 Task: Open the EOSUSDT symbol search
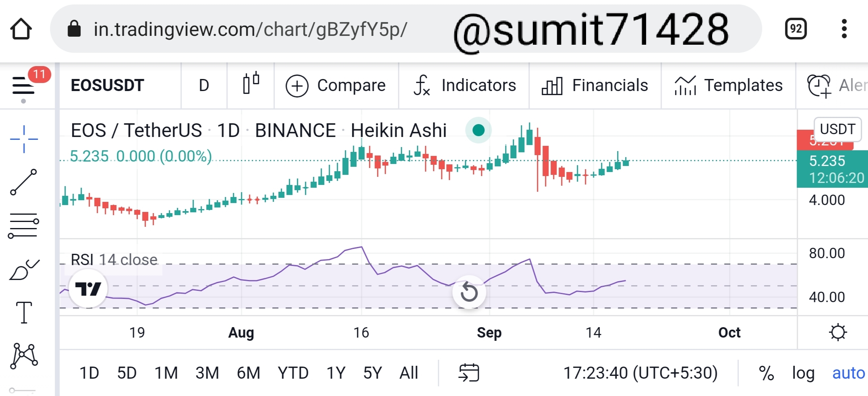click(108, 85)
